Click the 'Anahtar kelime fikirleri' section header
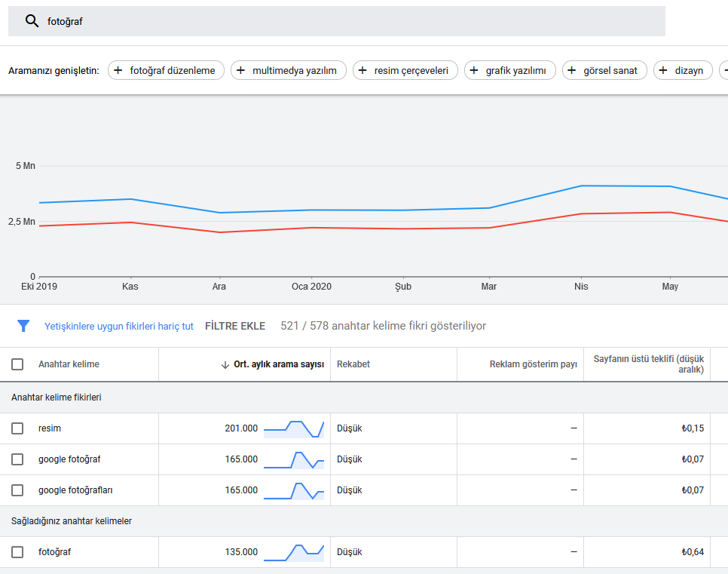 [57, 398]
